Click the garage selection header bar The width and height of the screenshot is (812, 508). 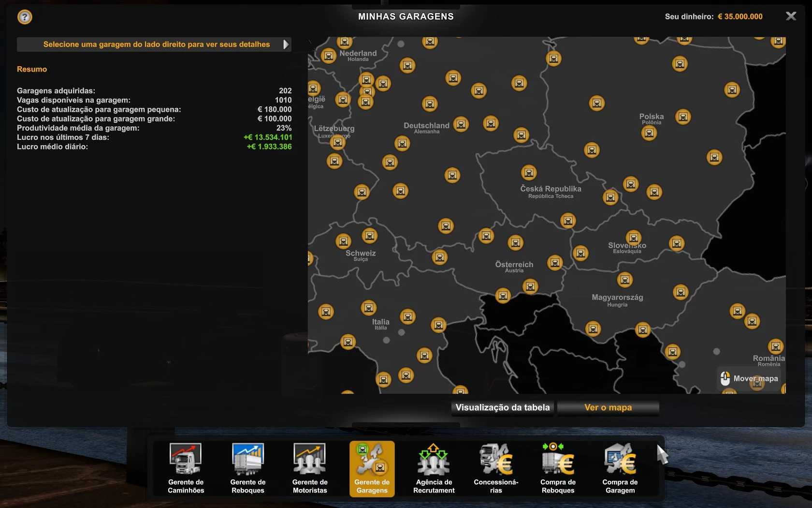click(154, 45)
